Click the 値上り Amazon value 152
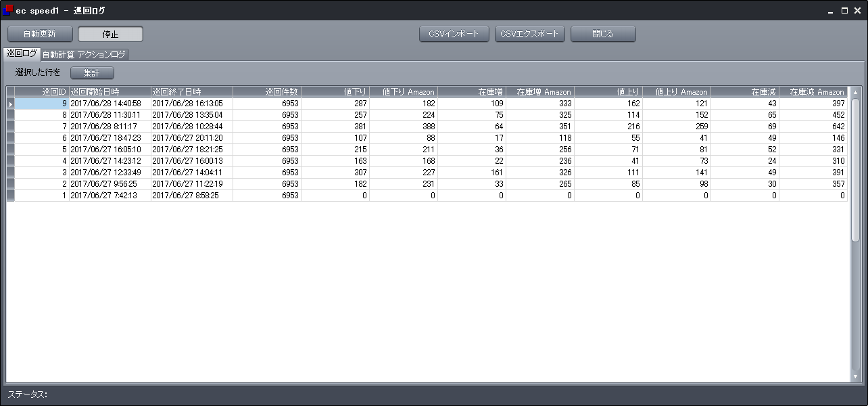The height and width of the screenshot is (406, 868). click(676, 115)
